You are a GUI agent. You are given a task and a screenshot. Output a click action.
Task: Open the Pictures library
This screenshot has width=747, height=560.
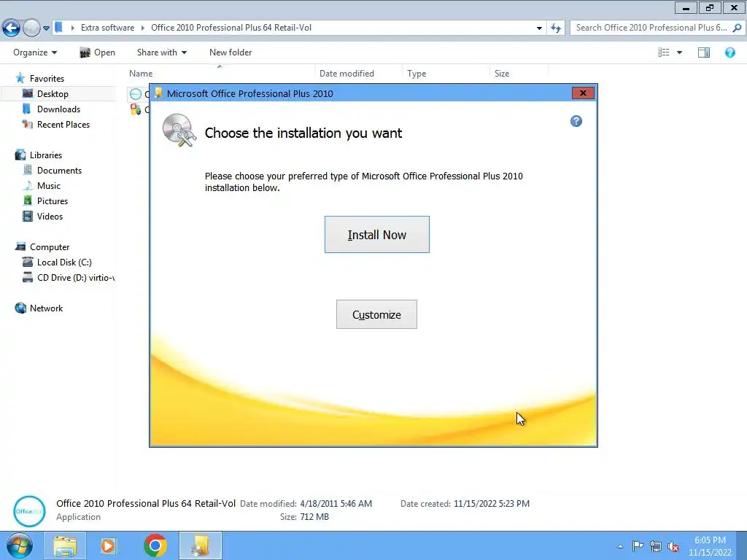53,201
